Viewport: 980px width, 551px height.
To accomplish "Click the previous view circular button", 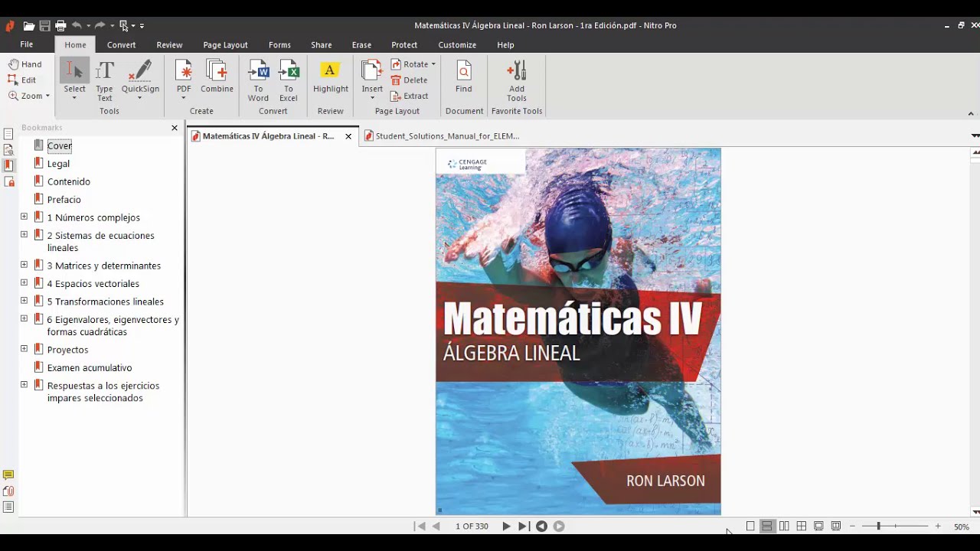I will pyautogui.click(x=541, y=527).
